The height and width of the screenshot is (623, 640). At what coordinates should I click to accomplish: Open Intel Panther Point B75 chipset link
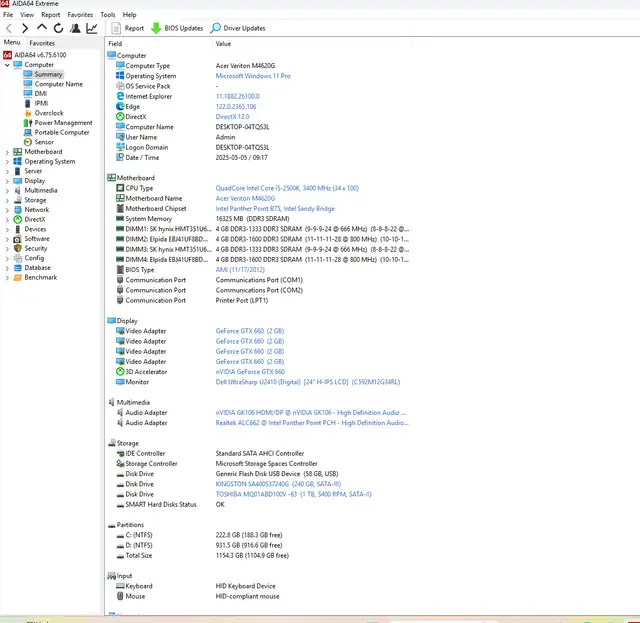point(275,209)
